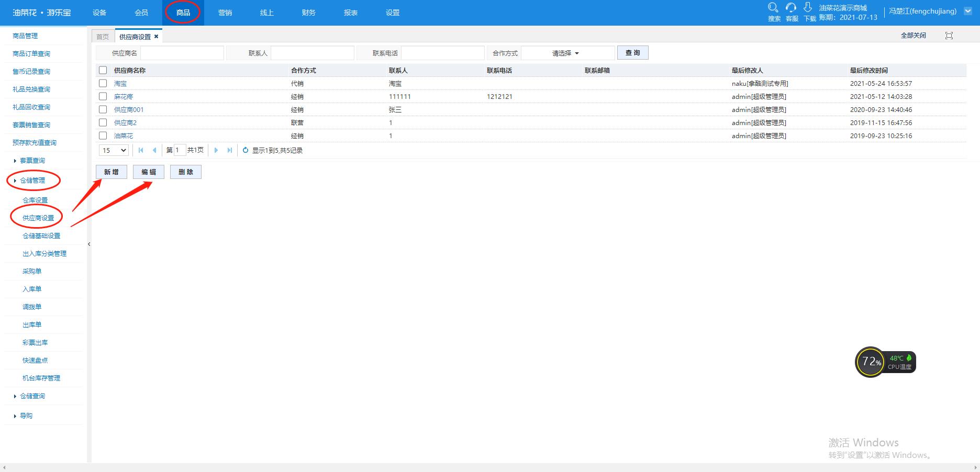
Task: Open 入库单 in sidebar
Action: (x=32, y=289)
